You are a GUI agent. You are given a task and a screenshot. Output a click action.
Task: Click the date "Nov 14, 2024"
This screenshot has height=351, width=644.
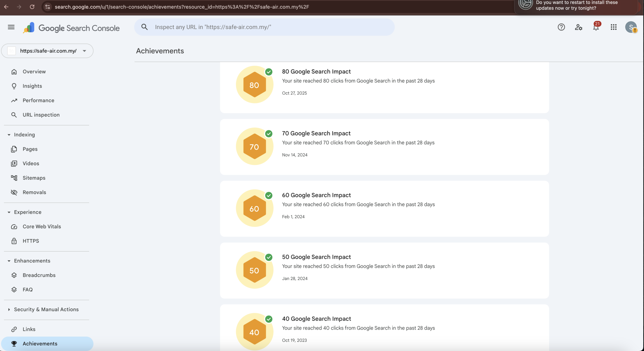[x=295, y=155]
